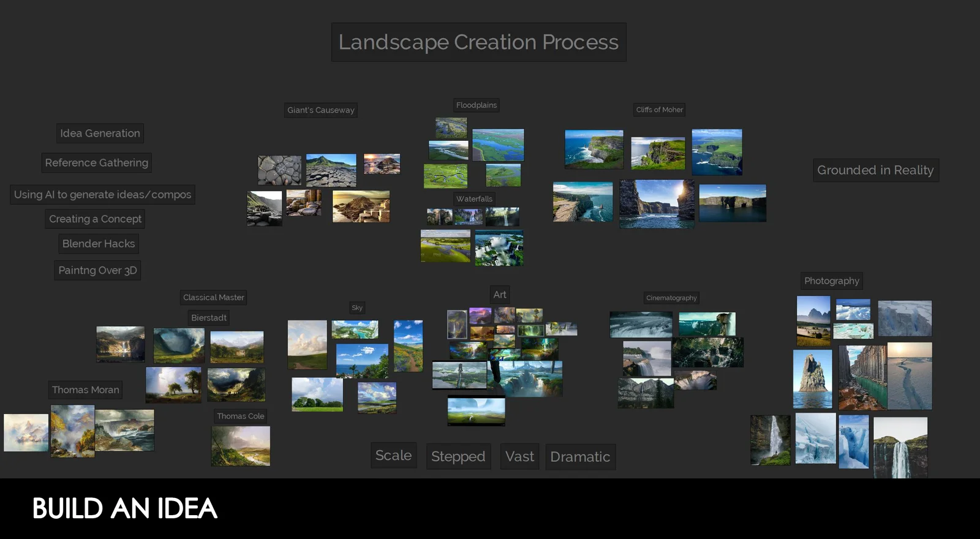
Task: Select the Scale keyword note
Action: click(x=393, y=455)
